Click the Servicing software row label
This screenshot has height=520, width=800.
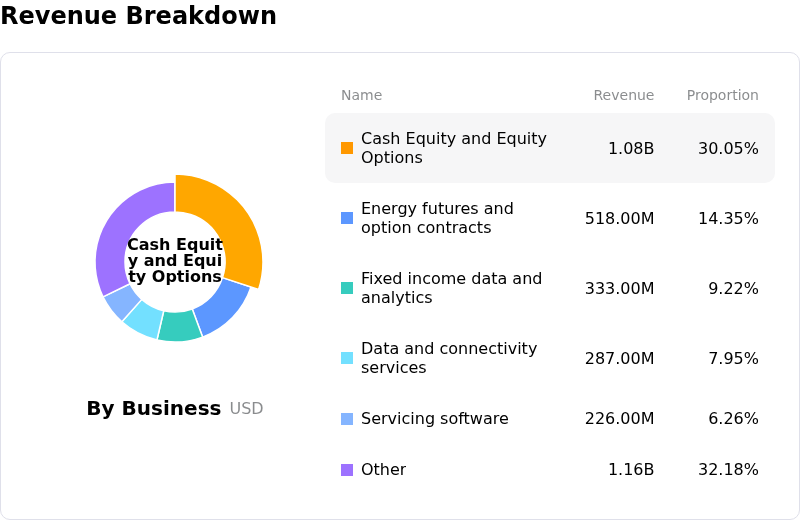(x=435, y=418)
